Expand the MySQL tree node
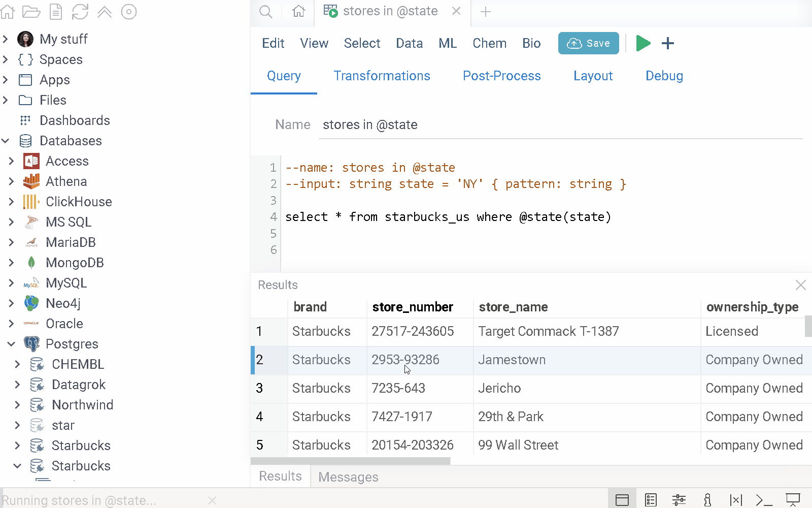This screenshot has width=812, height=508. tap(11, 283)
